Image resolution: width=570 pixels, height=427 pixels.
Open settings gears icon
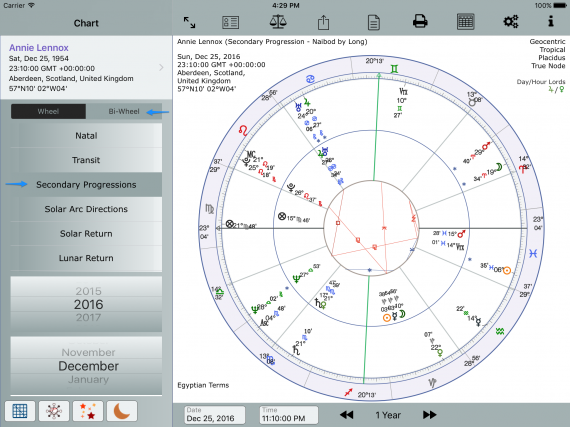(511, 22)
